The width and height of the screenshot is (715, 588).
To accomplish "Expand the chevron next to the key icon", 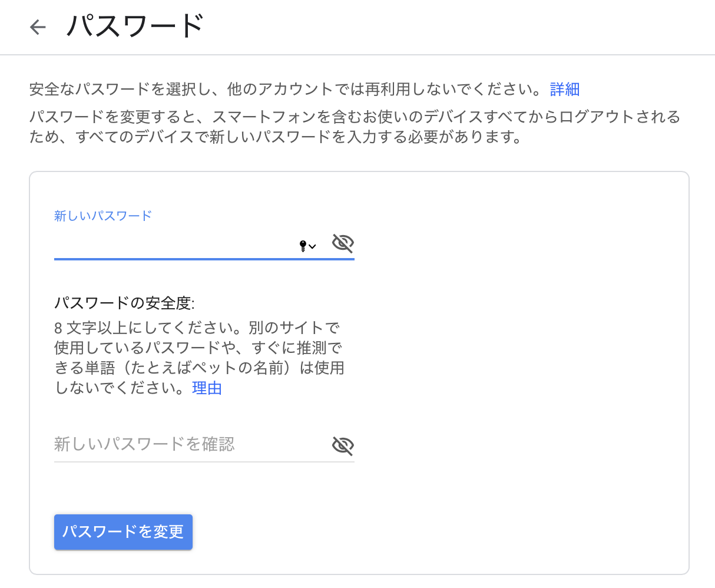I will [x=313, y=246].
